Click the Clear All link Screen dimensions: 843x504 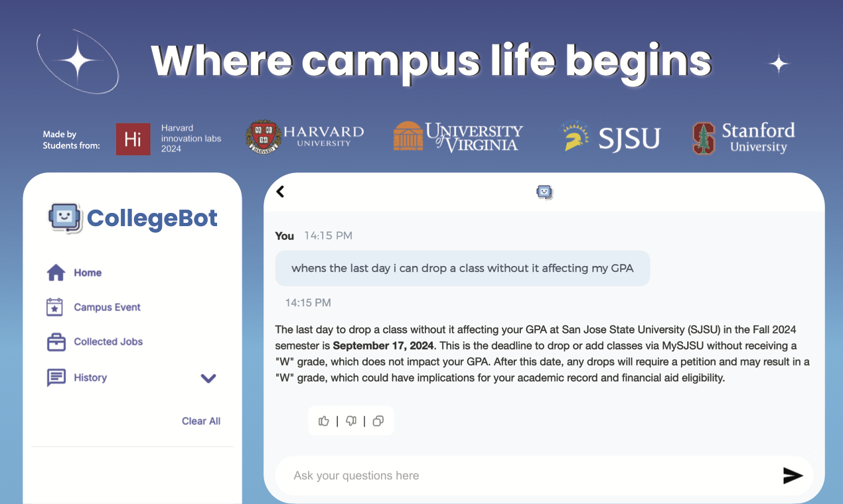tap(200, 420)
